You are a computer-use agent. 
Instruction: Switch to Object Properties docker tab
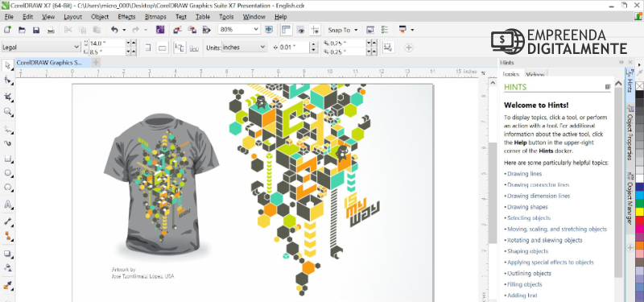(x=630, y=131)
